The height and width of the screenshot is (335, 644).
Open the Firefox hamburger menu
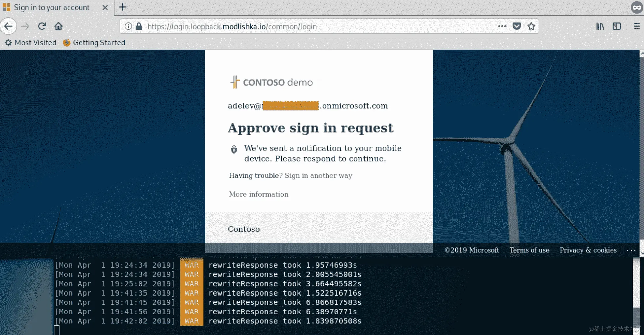637,26
